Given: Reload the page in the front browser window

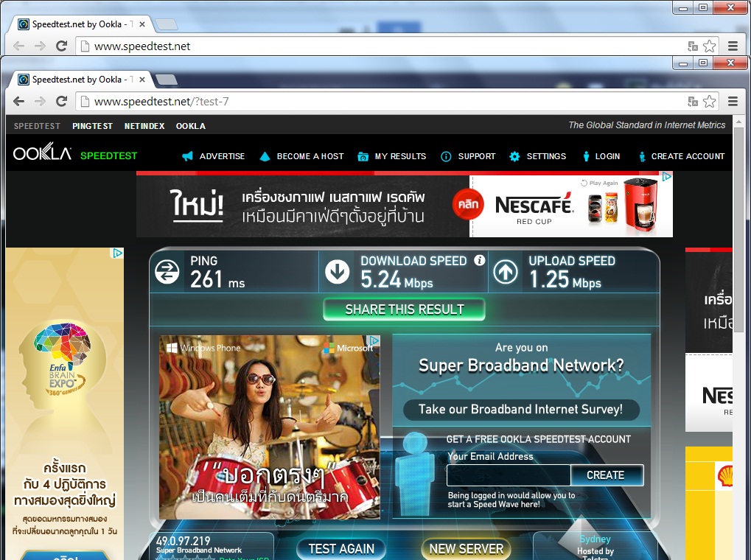Looking at the screenshot, I should (x=61, y=101).
